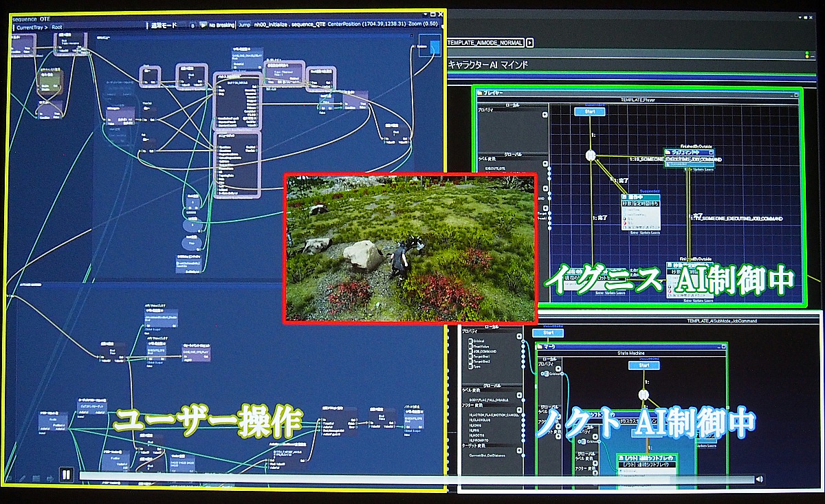Click the folder icon beside プレイヤー title
Viewport: 825px width, 504px height.
coord(478,91)
